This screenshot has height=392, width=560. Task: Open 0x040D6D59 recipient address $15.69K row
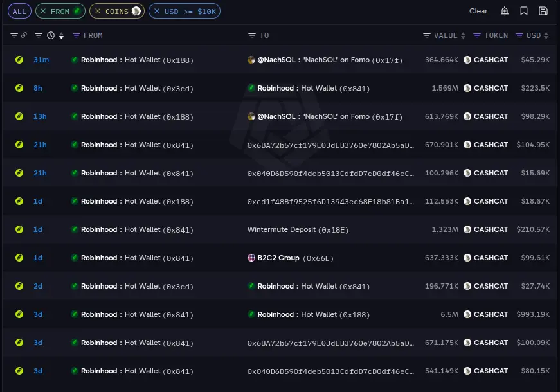tap(330, 173)
